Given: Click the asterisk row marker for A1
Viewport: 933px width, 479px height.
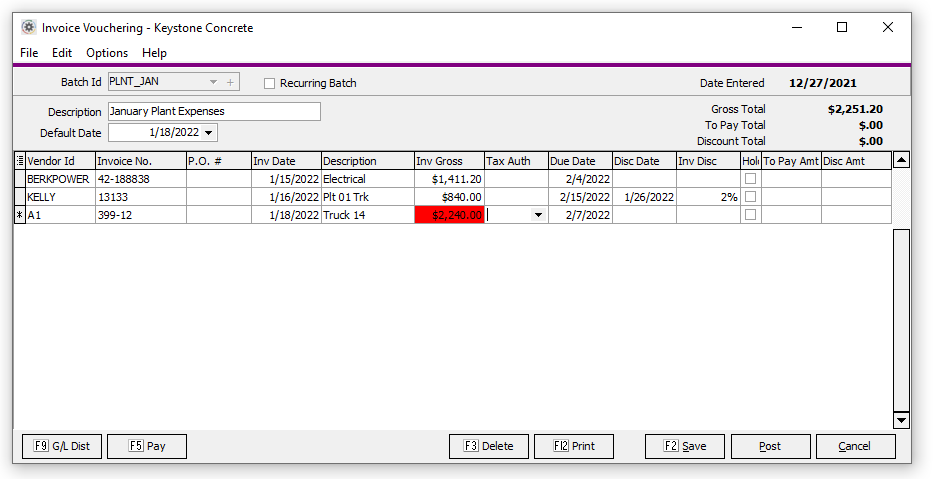Looking at the screenshot, I should tap(19, 215).
